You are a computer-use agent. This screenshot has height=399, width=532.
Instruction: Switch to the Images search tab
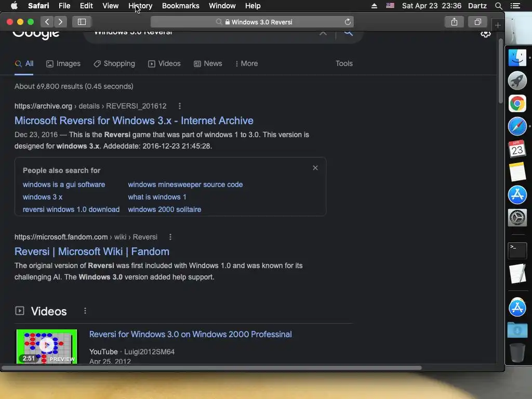(63, 64)
